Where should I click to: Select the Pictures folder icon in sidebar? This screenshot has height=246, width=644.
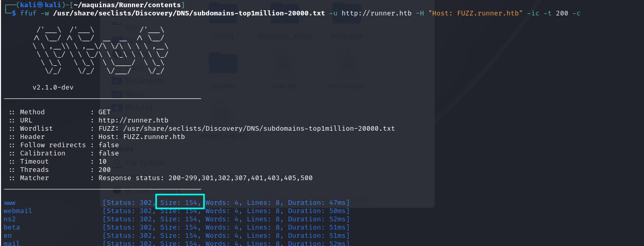click(x=117, y=108)
